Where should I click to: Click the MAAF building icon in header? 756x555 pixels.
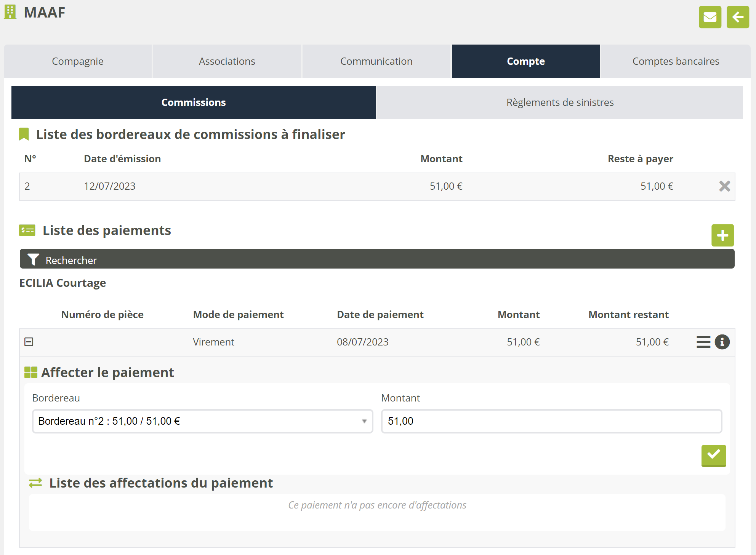(10, 12)
